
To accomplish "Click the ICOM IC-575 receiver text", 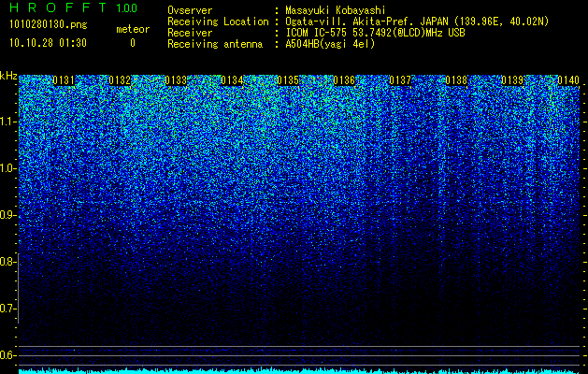I will pos(375,33).
